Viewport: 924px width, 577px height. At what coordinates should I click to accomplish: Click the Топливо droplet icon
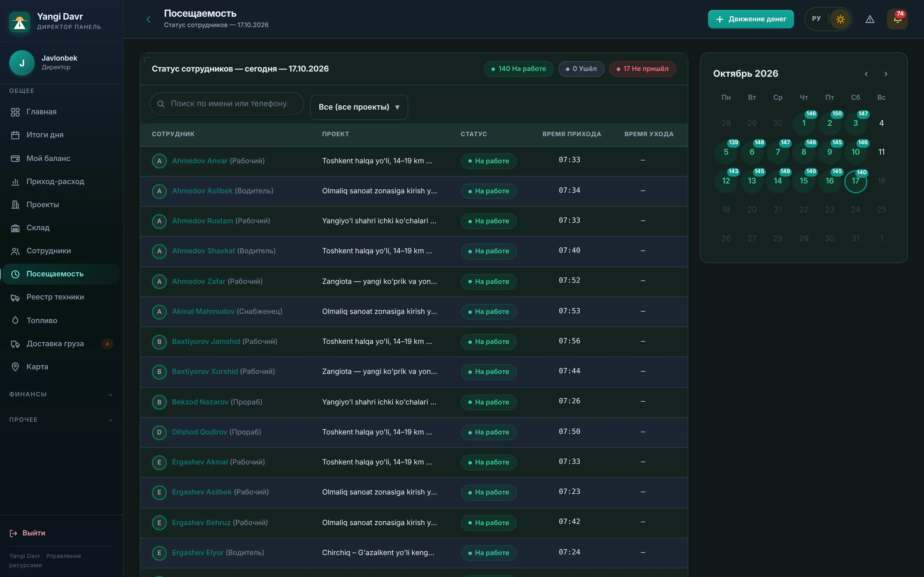coord(15,320)
